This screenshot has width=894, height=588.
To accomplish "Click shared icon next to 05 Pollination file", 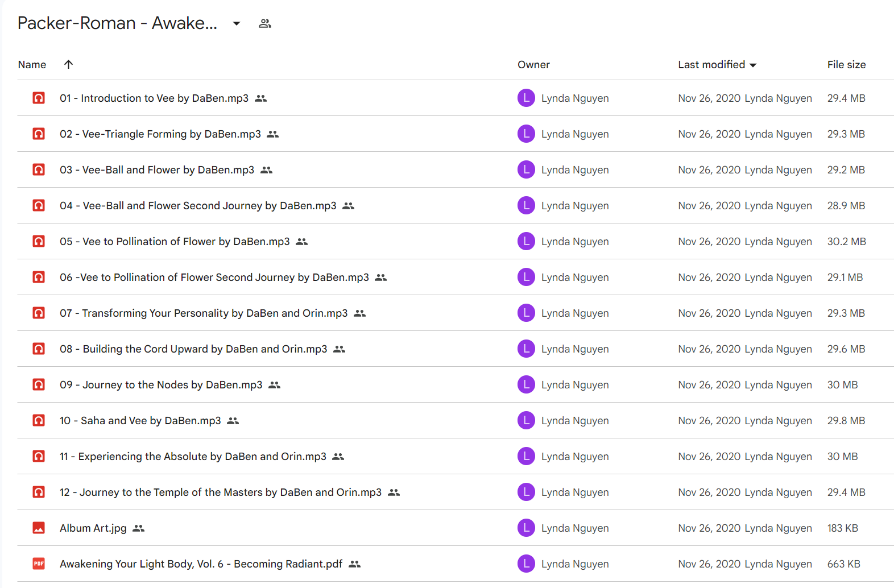I will point(302,242).
